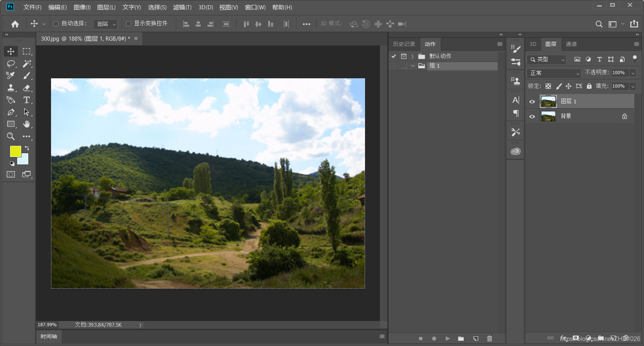
Task: Select the Eraser tool
Action: tap(26, 88)
